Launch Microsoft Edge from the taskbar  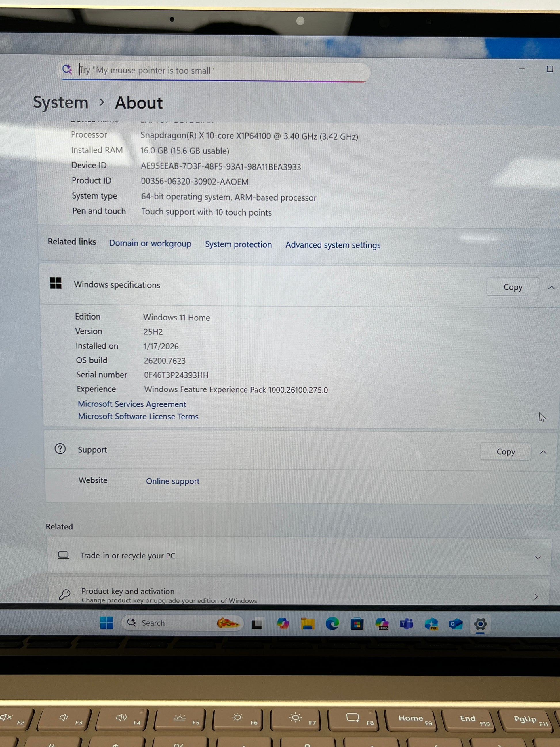[332, 624]
